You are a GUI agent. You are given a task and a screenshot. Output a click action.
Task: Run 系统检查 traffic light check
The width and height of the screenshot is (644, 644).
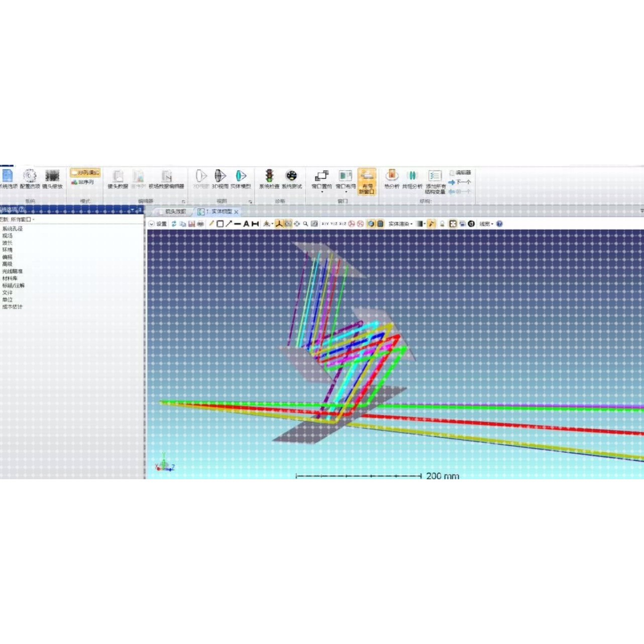(269, 179)
